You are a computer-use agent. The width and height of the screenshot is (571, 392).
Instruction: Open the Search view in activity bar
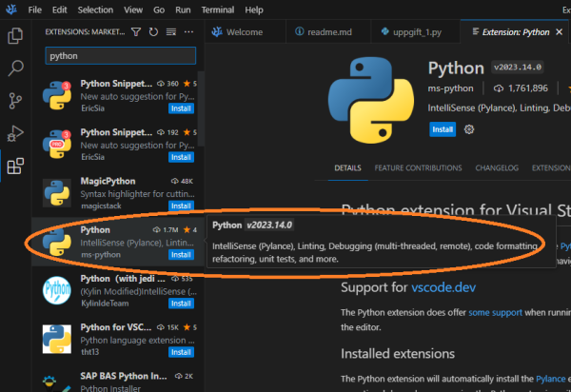coord(15,69)
